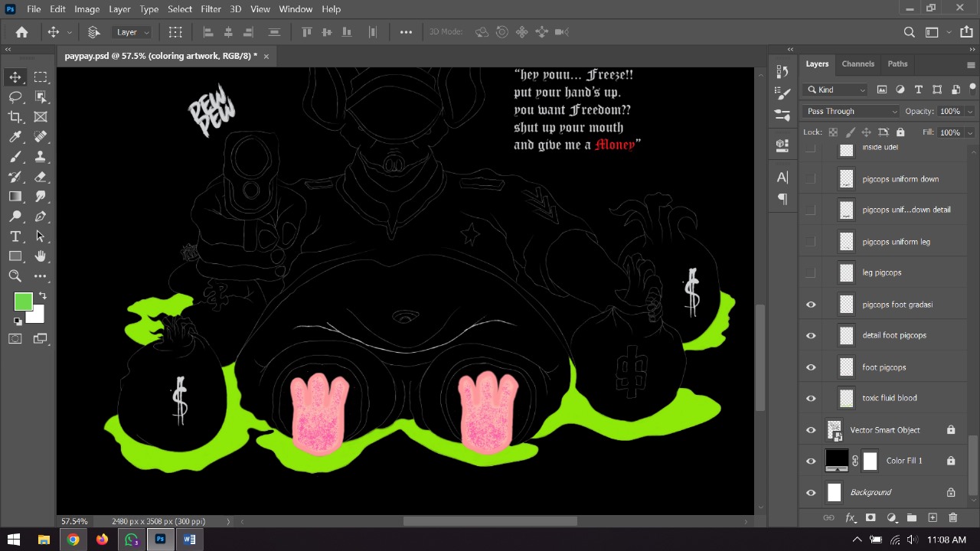Open the Image menu
Screen dimensions: 980x551
pos(87,9)
